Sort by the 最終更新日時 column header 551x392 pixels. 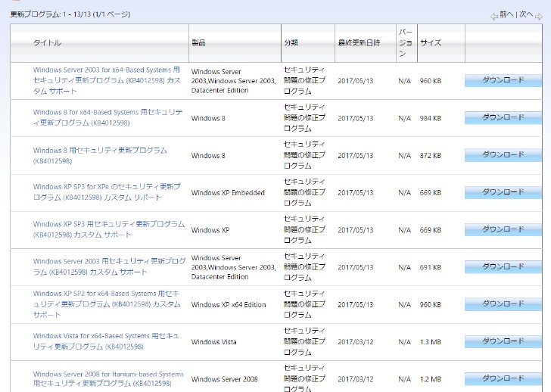359,43
